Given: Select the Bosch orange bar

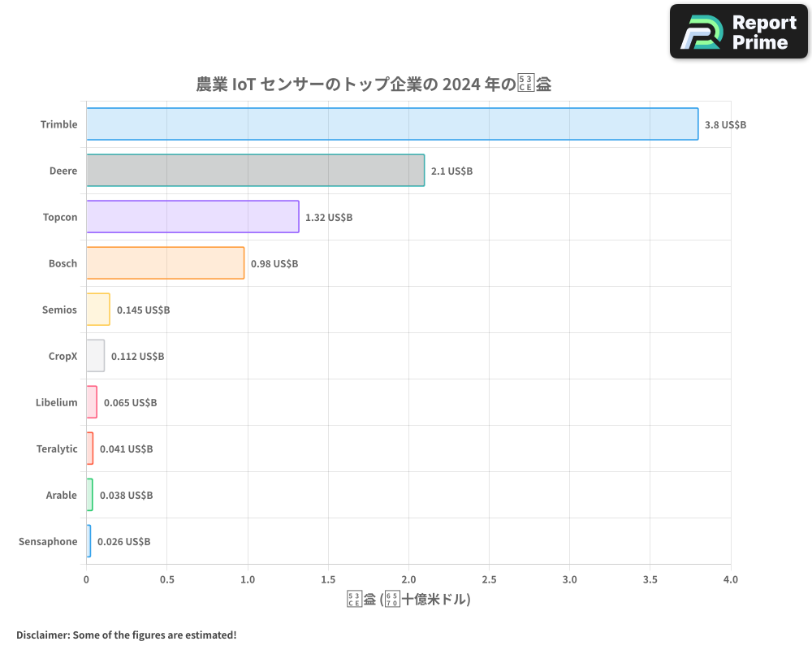Looking at the screenshot, I should point(165,263).
